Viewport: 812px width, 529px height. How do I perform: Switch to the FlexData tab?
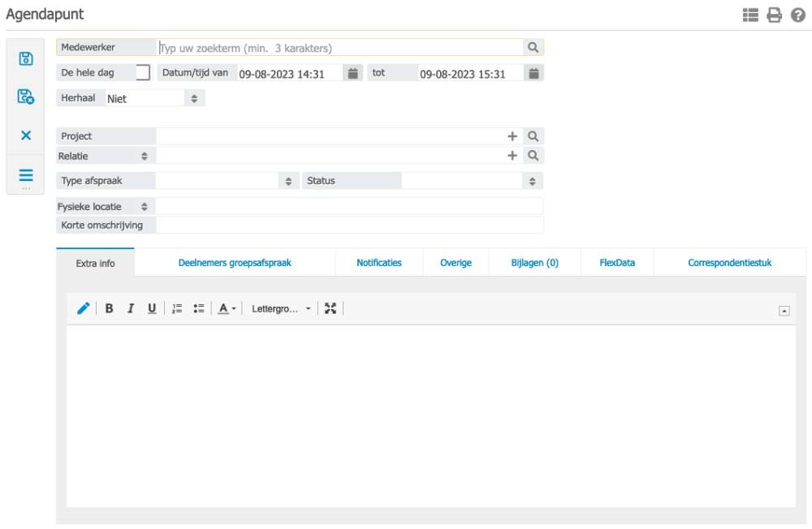pos(617,262)
